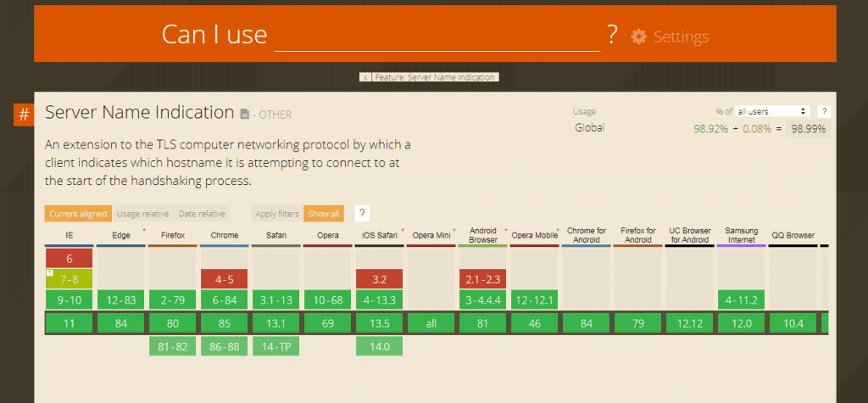This screenshot has width=868, height=403.
Task: Toggle the Apply filters button
Action: [x=275, y=214]
